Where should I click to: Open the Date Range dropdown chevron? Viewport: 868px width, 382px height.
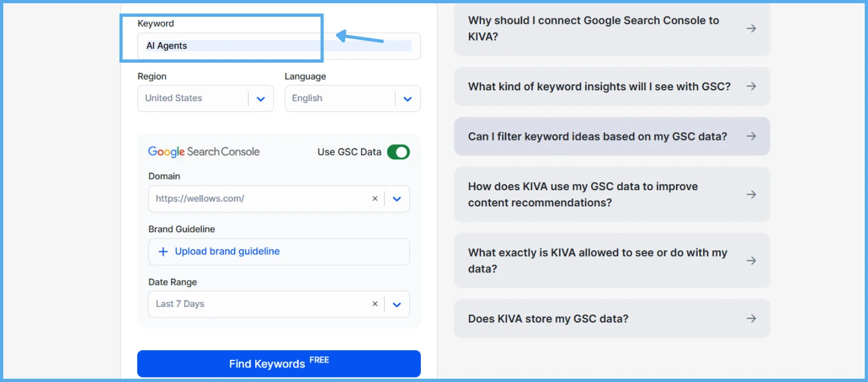tap(397, 304)
